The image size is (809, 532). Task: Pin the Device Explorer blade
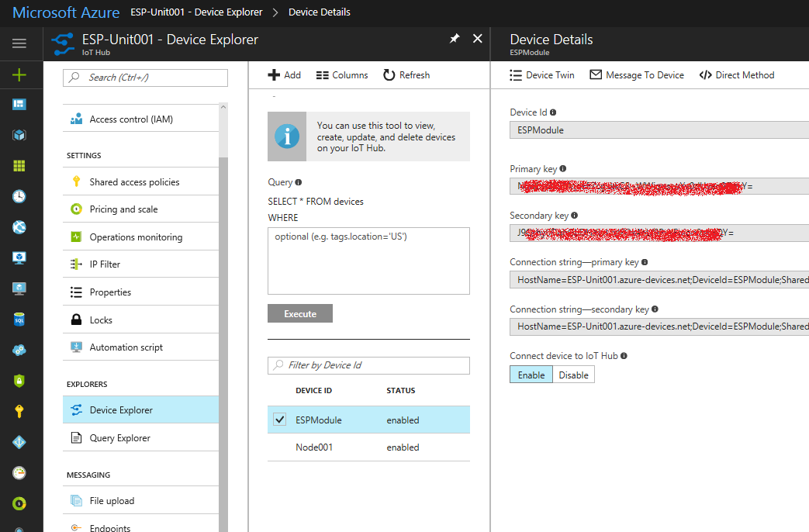tap(455, 39)
